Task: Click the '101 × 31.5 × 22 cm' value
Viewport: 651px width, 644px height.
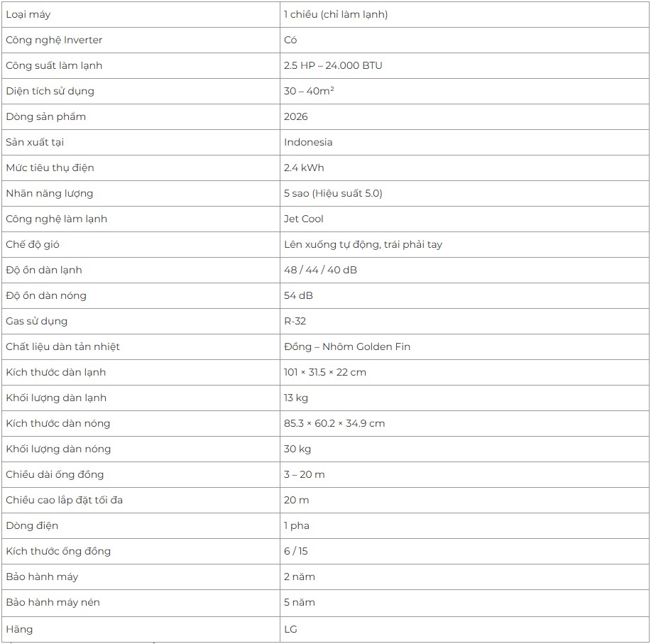Action: tap(325, 372)
